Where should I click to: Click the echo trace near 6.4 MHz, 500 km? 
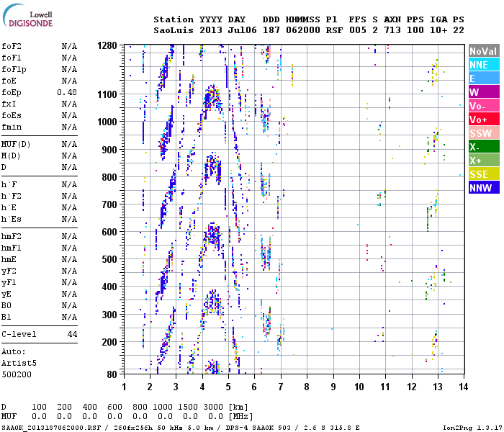coord(266,254)
